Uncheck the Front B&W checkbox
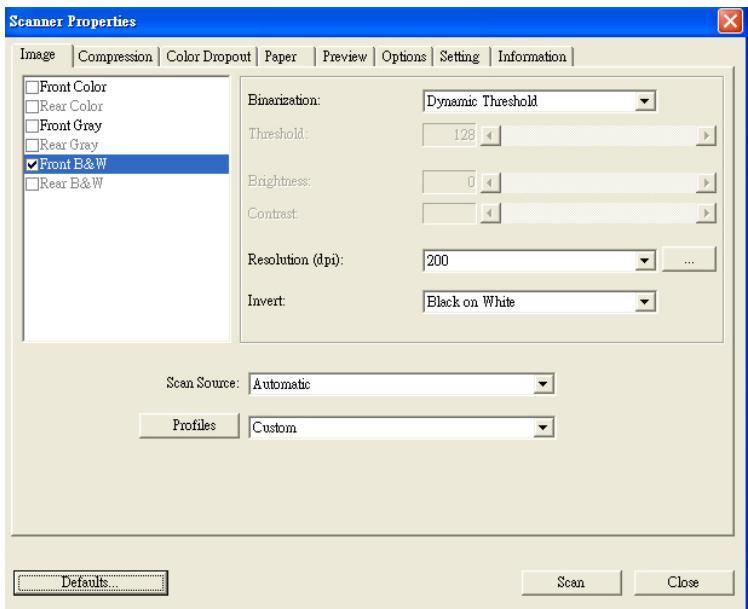748x609 pixels. 30,164
